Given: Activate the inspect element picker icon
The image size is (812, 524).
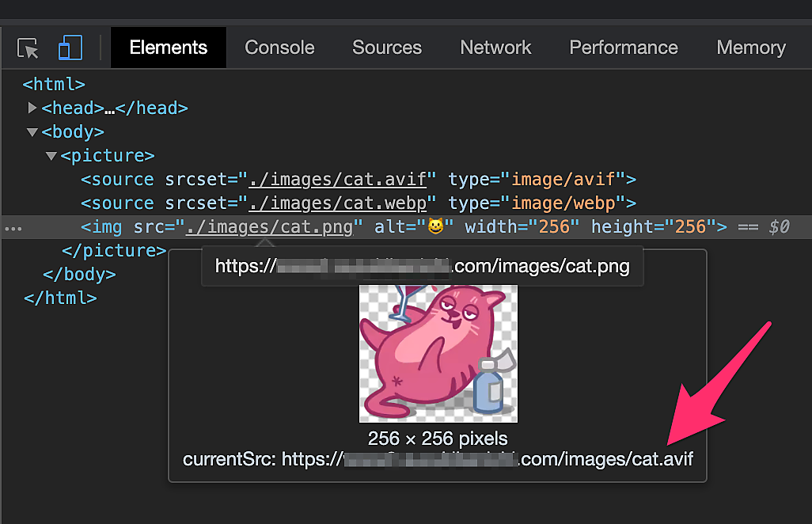Looking at the screenshot, I should pos(28,48).
